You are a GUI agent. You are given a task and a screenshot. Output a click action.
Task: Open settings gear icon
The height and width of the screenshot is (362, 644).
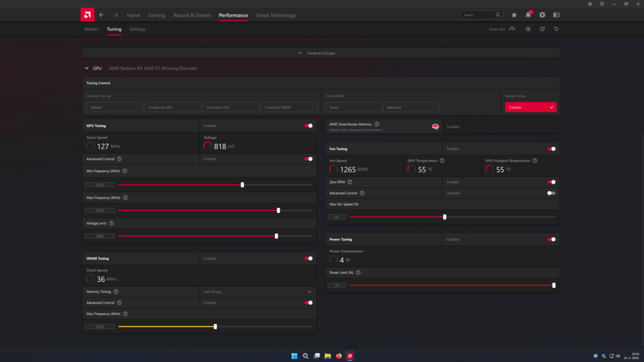[542, 15]
